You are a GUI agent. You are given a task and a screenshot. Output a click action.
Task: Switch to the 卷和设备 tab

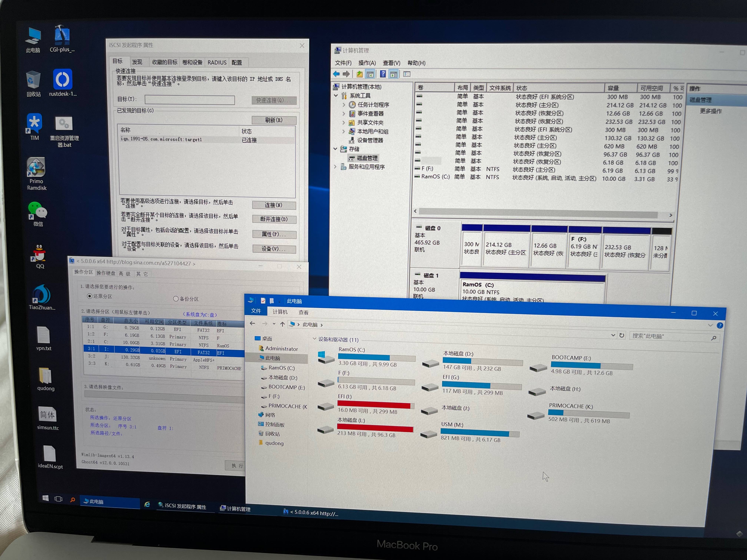coord(192,62)
